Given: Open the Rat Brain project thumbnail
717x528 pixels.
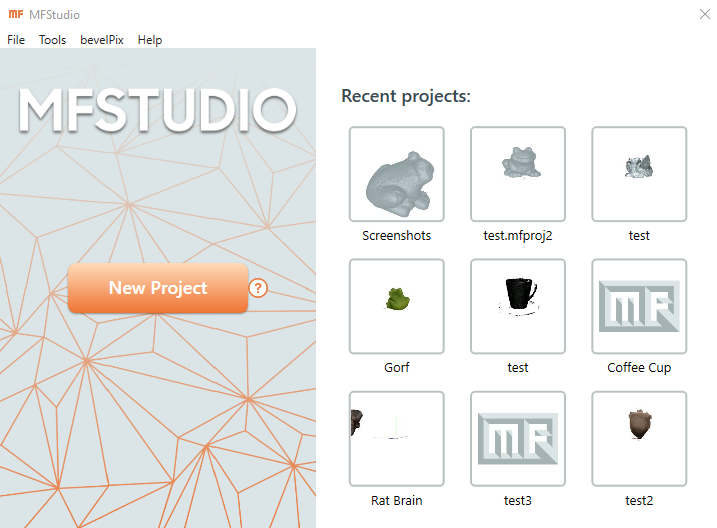Looking at the screenshot, I should [396, 439].
